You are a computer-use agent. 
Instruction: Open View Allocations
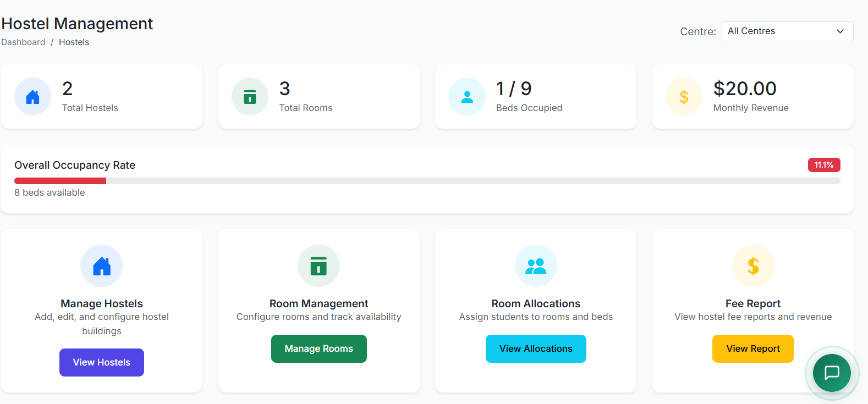coord(536,348)
